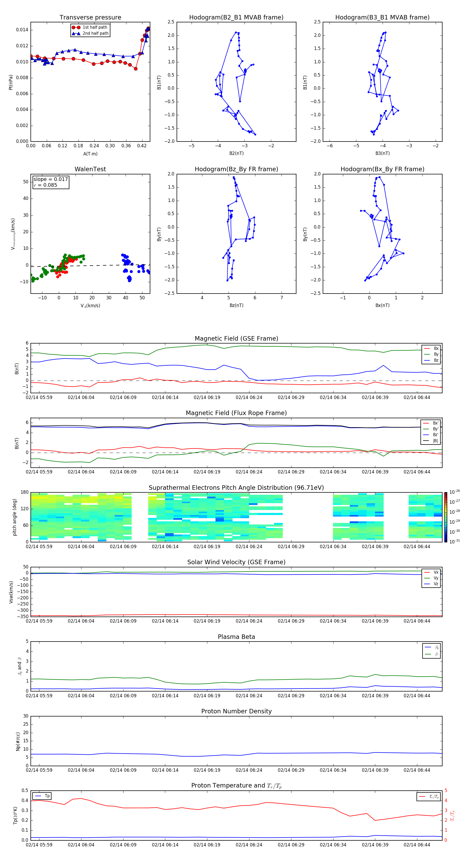Click the βp entry in Plasma Beta legend

pos(432,647)
